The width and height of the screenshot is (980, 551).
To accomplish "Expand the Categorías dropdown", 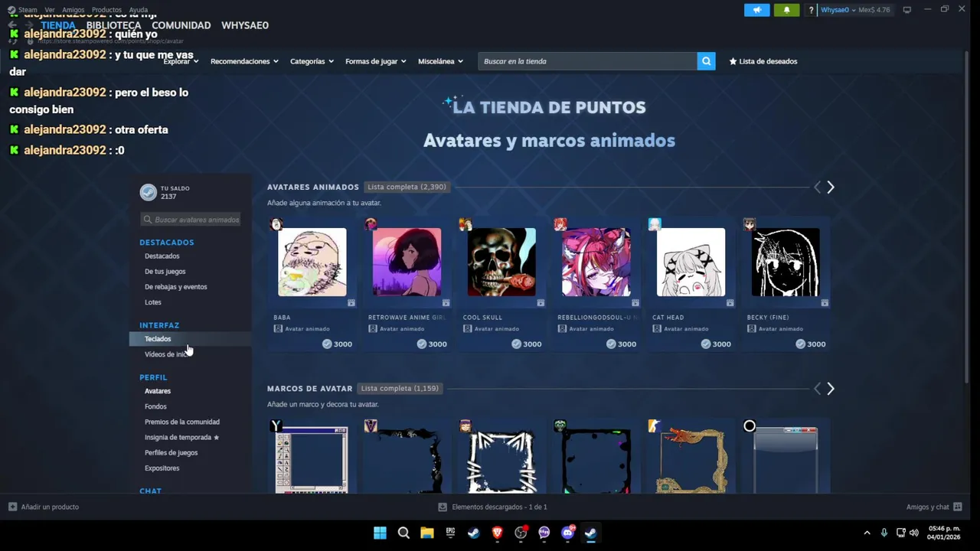I will tap(312, 61).
